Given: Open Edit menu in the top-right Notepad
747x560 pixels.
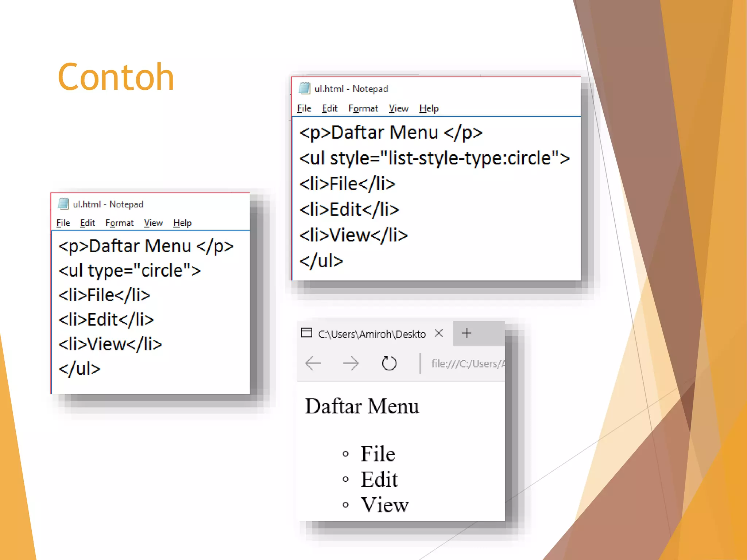Looking at the screenshot, I should pyautogui.click(x=329, y=108).
